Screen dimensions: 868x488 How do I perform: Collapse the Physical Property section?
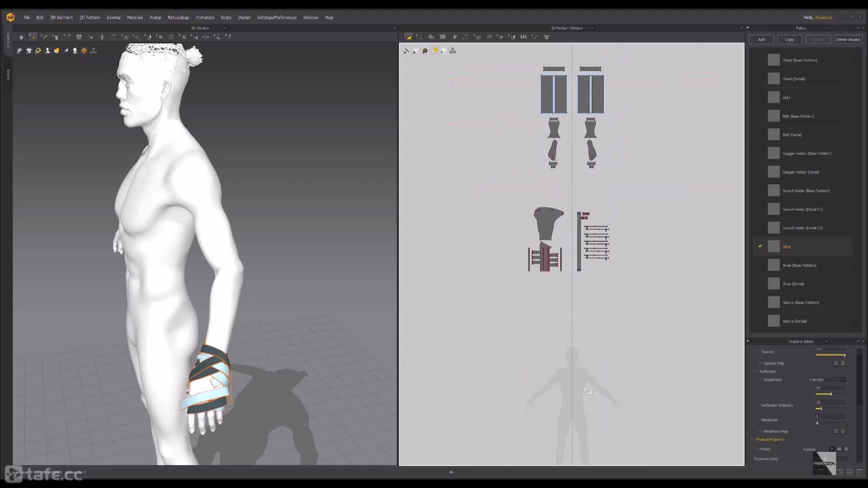coord(752,440)
